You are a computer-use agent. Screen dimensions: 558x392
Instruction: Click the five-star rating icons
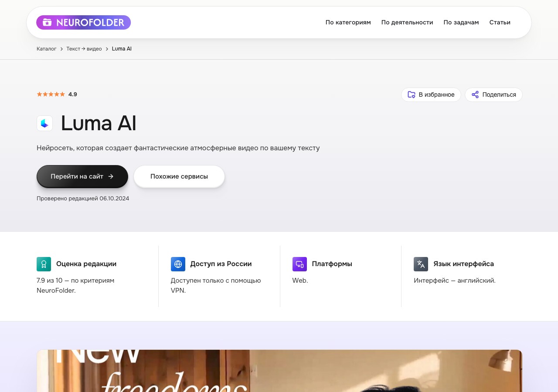click(x=51, y=94)
